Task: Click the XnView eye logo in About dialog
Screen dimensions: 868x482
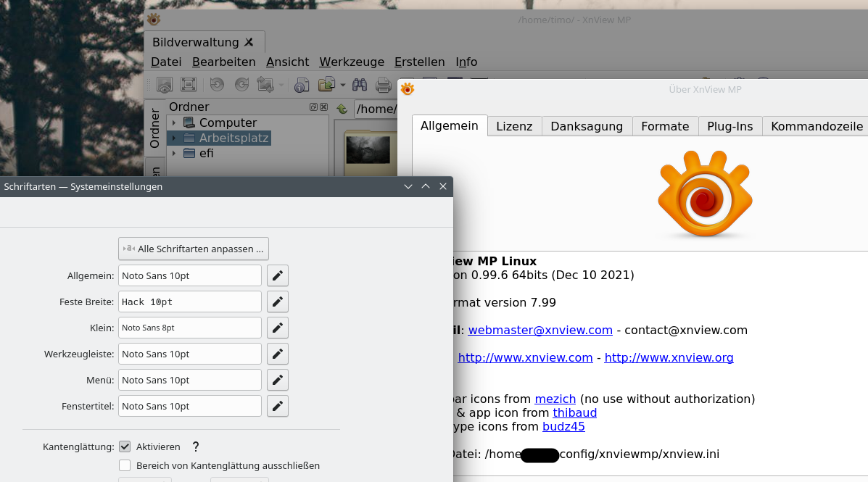Action: click(705, 194)
